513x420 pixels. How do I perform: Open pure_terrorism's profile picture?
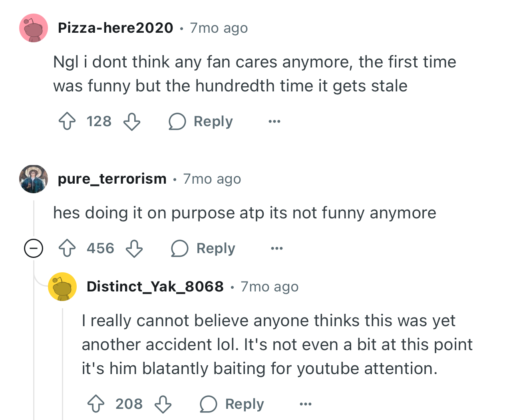tap(34, 179)
